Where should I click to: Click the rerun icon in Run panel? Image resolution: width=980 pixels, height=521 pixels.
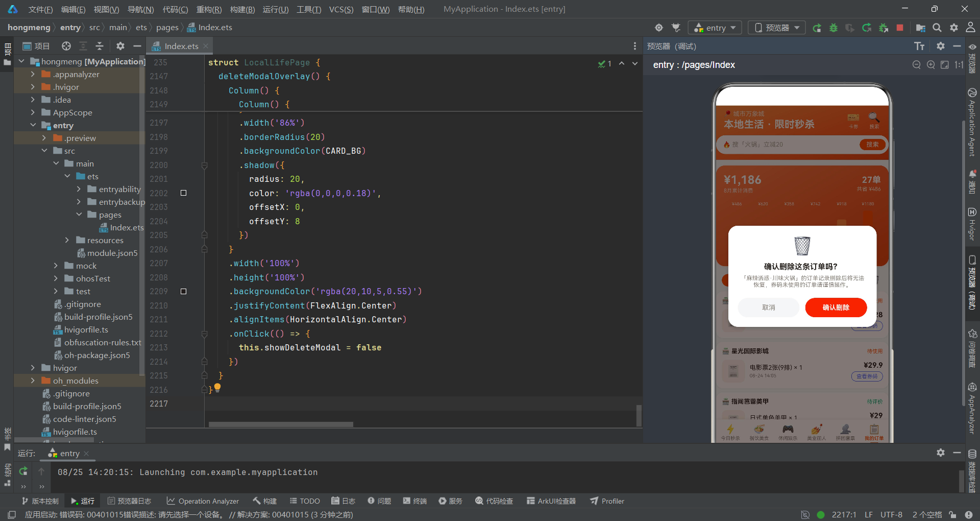coord(23,471)
